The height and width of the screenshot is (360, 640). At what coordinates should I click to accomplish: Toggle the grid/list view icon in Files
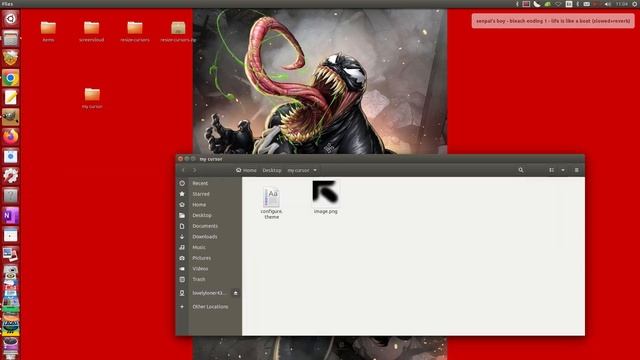coord(551,170)
